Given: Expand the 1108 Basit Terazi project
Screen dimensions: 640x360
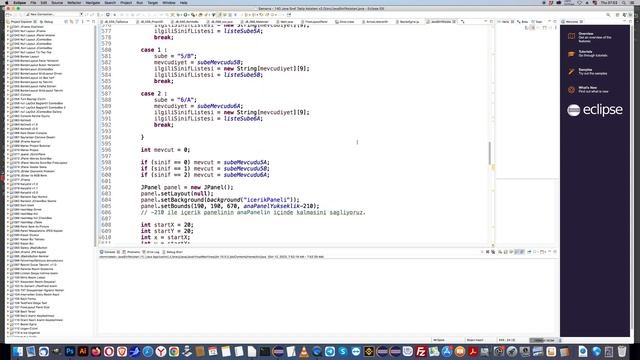Looking at the screenshot, I should coord(8,311).
